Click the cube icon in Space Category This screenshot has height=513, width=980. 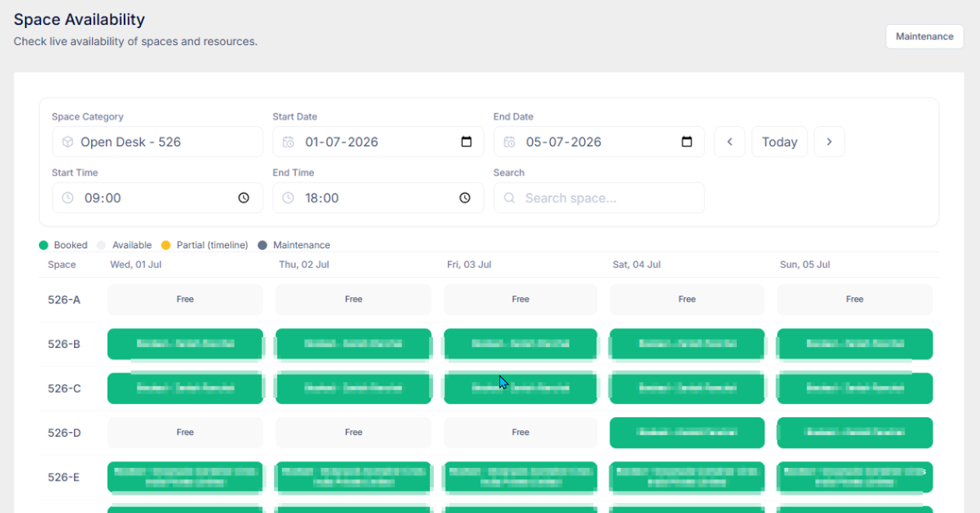click(x=68, y=142)
